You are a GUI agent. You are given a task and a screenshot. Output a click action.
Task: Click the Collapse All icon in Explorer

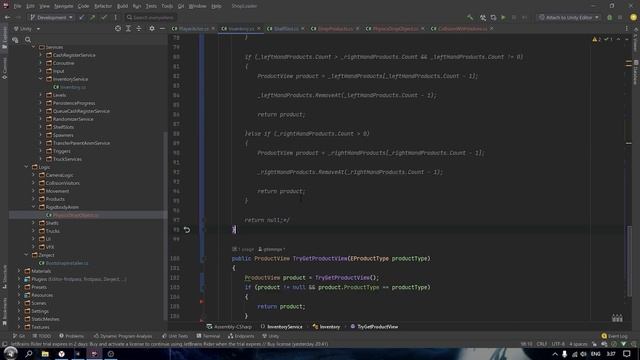click(x=139, y=29)
